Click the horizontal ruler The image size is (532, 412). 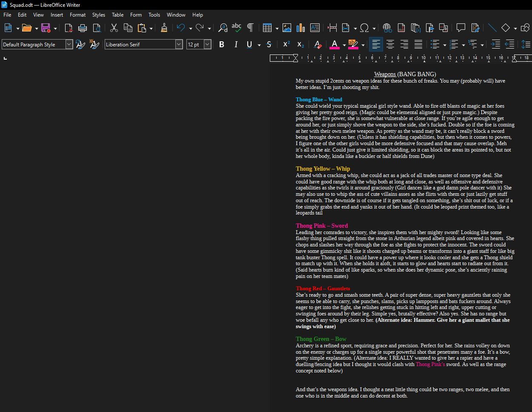point(400,58)
